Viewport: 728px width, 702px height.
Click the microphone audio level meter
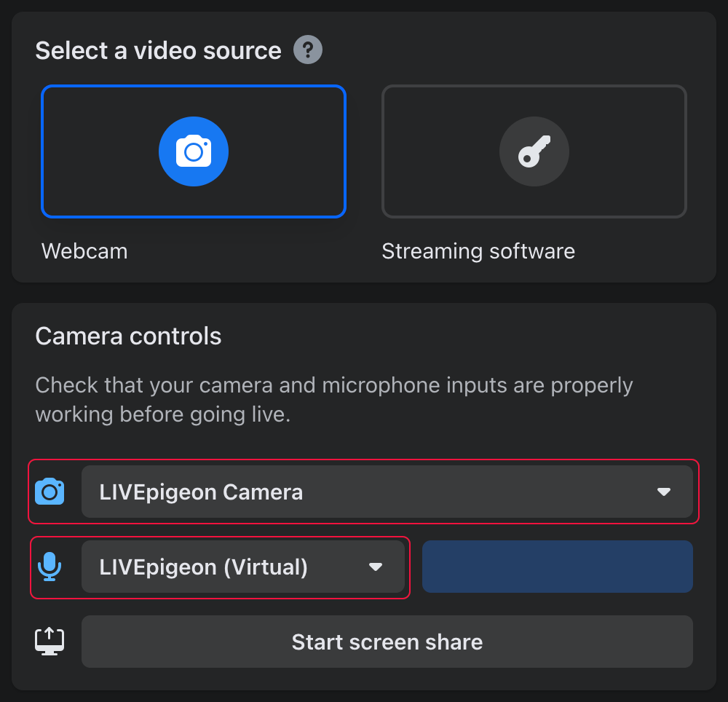(558, 567)
